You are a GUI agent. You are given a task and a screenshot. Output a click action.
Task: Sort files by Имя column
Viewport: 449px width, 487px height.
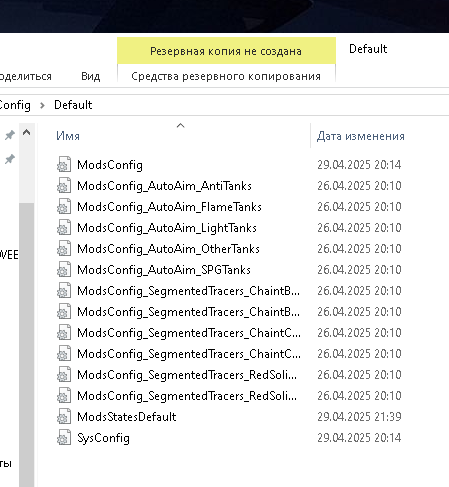[68, 136]
